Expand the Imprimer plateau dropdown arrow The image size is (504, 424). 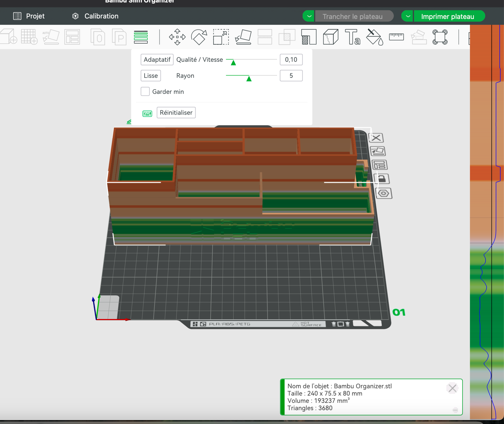click(x=408, y=16)
